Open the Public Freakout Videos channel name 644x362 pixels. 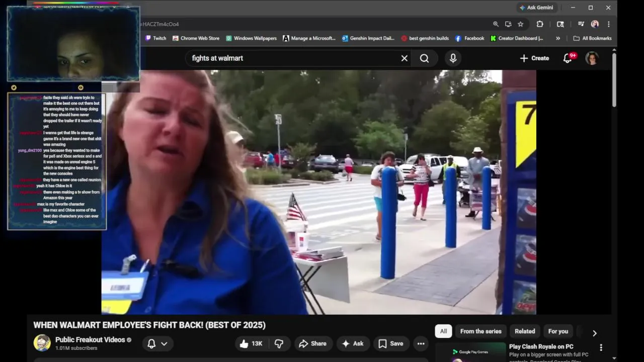[90, 340]
